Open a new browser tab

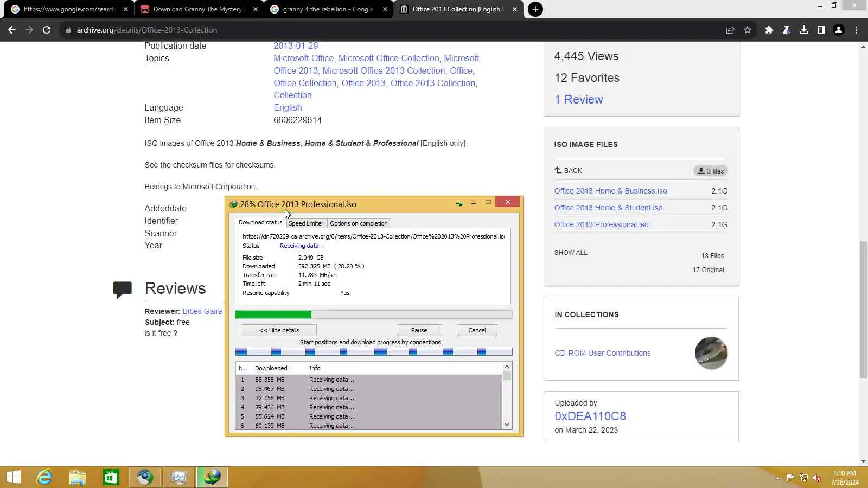(x=535, y=9)
